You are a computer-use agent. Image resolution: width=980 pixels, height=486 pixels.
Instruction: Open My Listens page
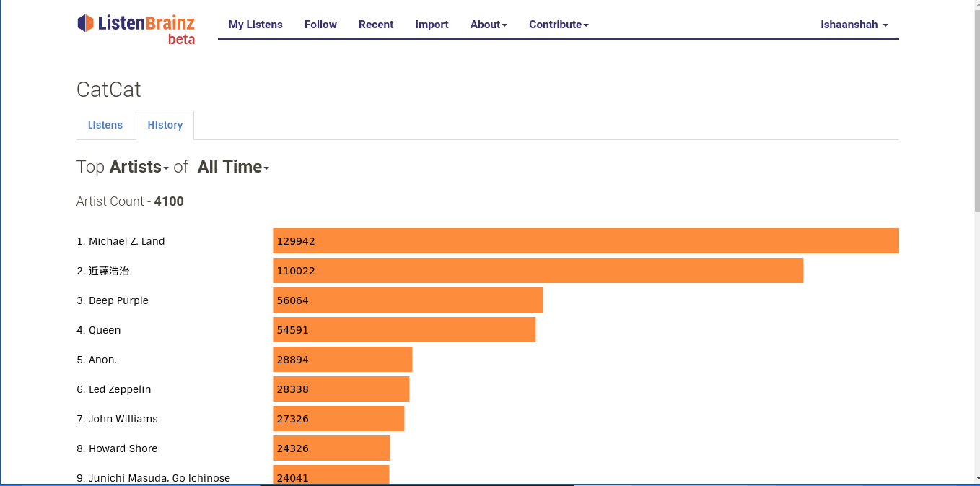coord(255,25)
